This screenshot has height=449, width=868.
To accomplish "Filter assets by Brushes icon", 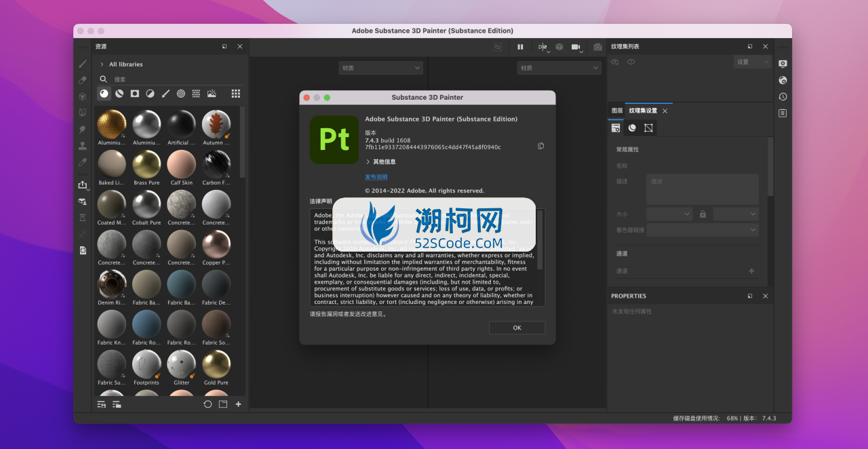I will pyautogui.click(x=165, y=94).
